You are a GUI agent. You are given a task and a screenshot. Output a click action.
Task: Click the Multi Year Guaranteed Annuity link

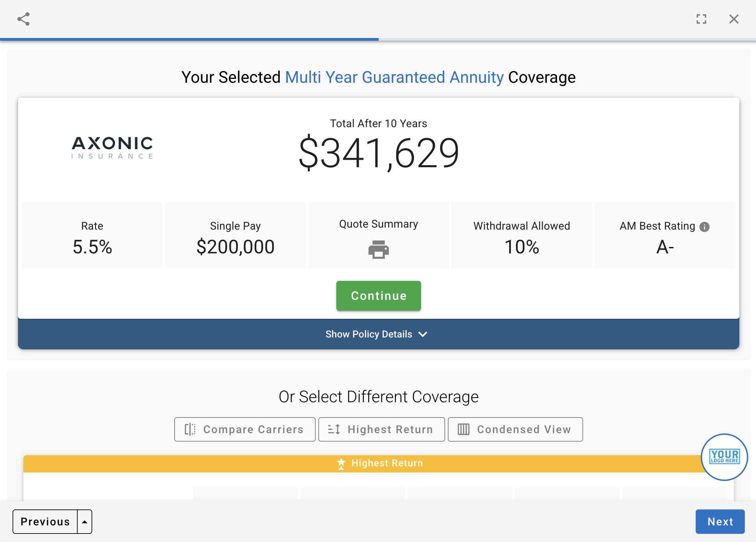tap(394, 77)
